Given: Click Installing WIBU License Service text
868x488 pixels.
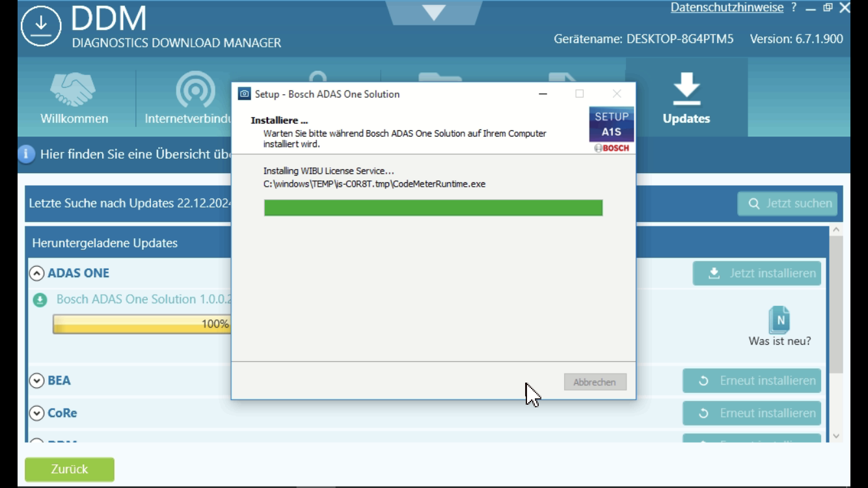Looking at the screenshot, I should point(329,171).
